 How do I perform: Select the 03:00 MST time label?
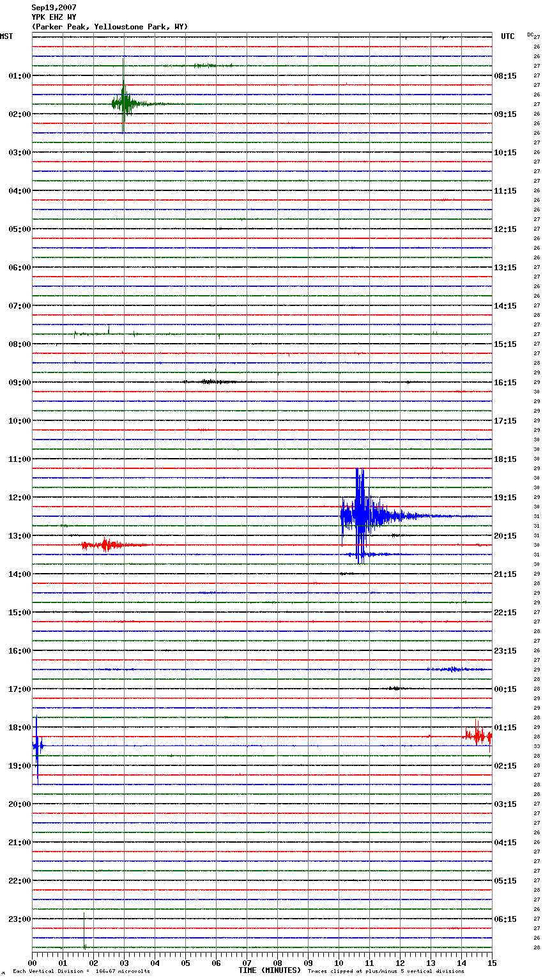19,153
